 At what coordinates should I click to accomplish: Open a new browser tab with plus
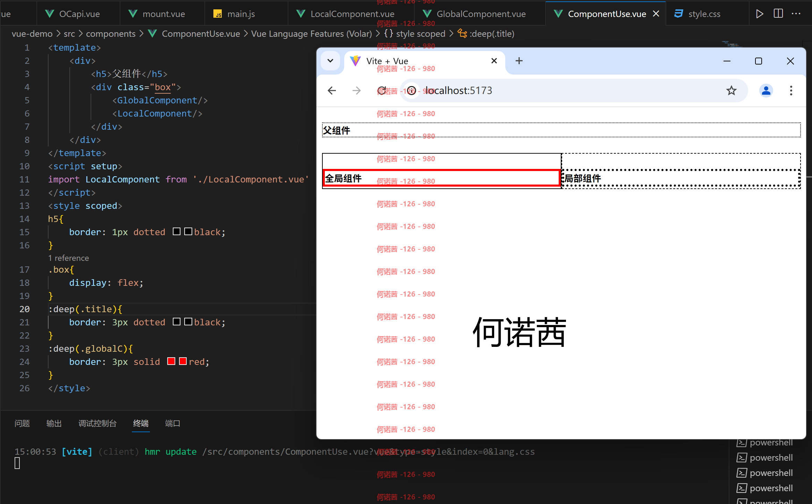(519, 61)
